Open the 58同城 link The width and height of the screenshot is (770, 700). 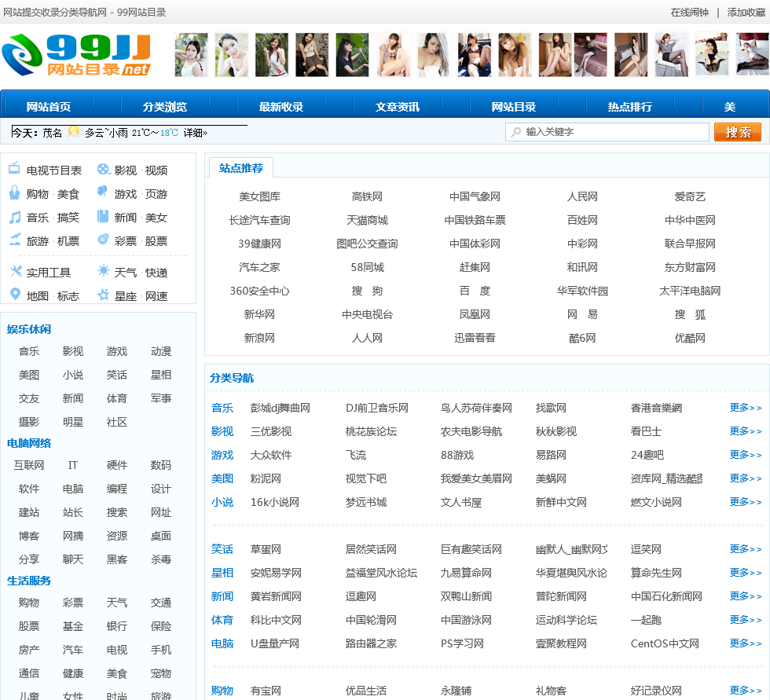click(x=367, y=267)
